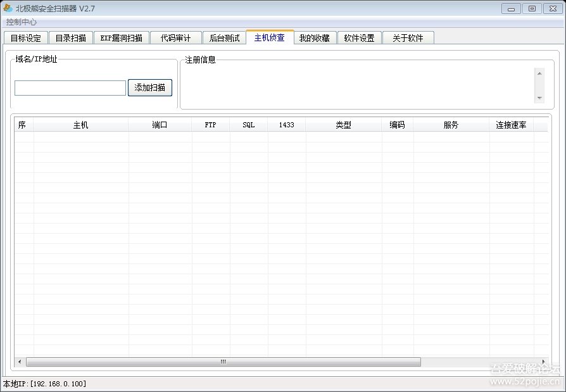The height and width of the screenshot is (392, 566).
Task: Click the 端口 column header
Action: 160,125
